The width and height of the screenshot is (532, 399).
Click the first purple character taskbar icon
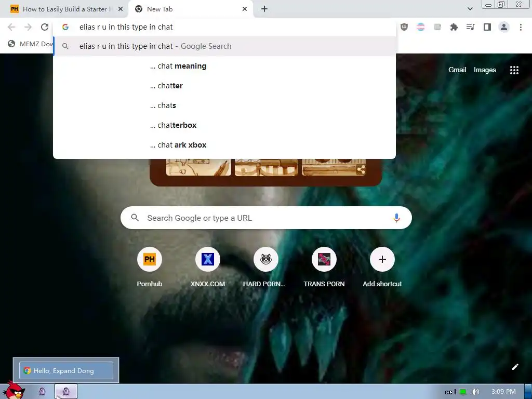coord(42,392)
